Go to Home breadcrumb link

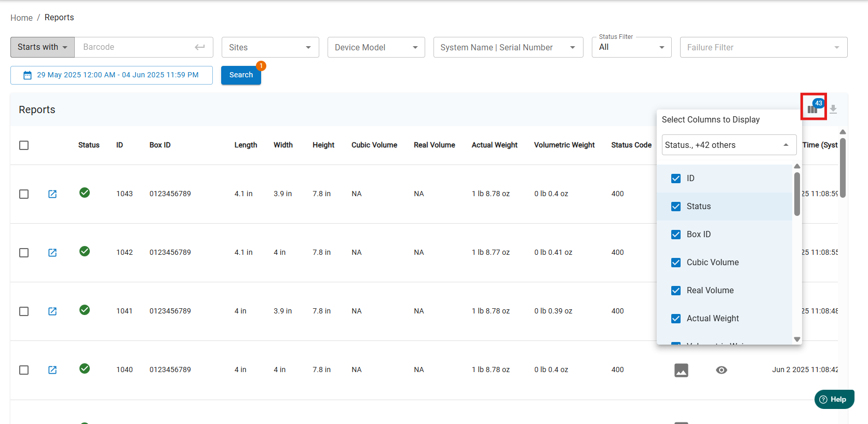coord(21,18)
